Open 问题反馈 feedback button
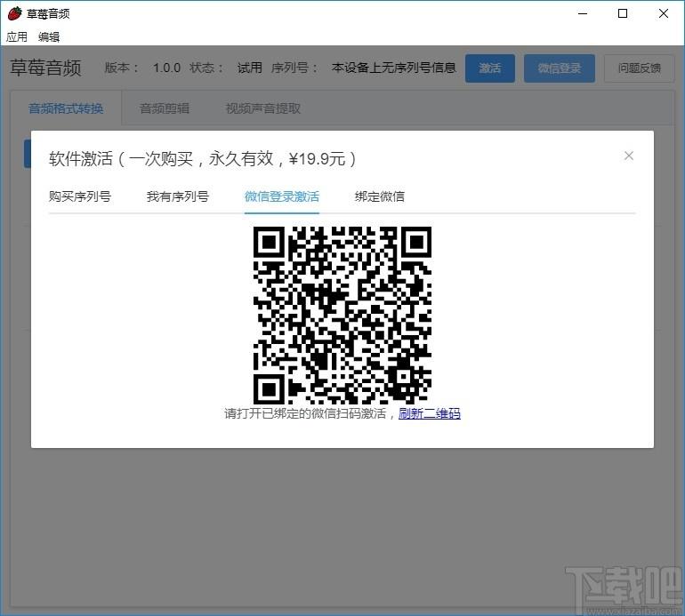This screenshot has height=616, width=685. 639,68
